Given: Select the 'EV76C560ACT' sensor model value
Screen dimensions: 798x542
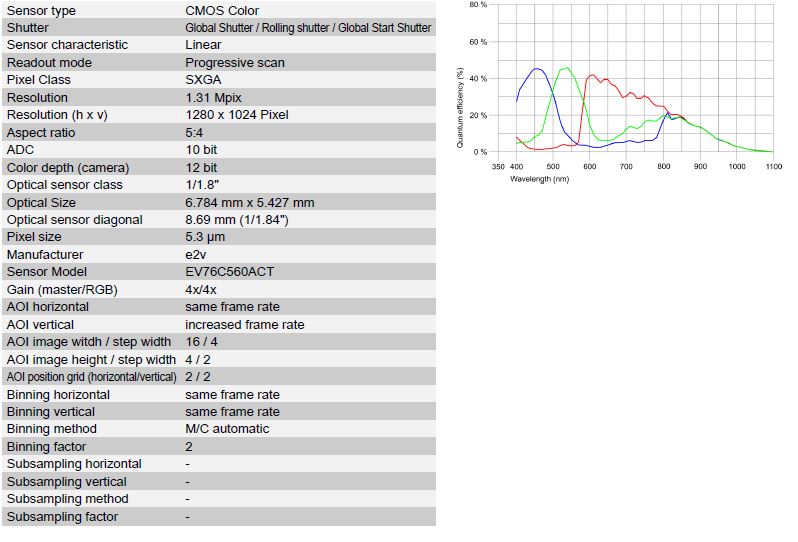Looking at the screenshot, I should (x=230, y=272).
